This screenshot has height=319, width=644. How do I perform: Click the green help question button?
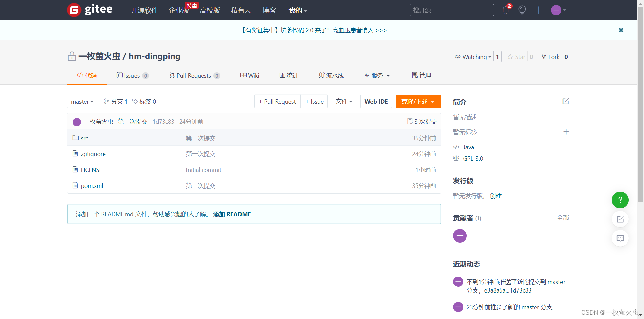pyautogui.click(x=620, y=200)
